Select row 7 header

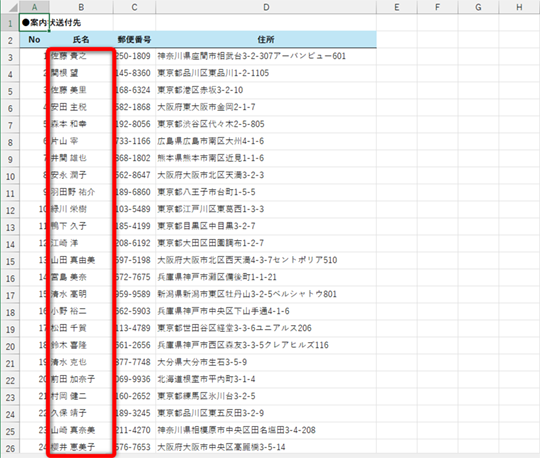pos(10,125)
